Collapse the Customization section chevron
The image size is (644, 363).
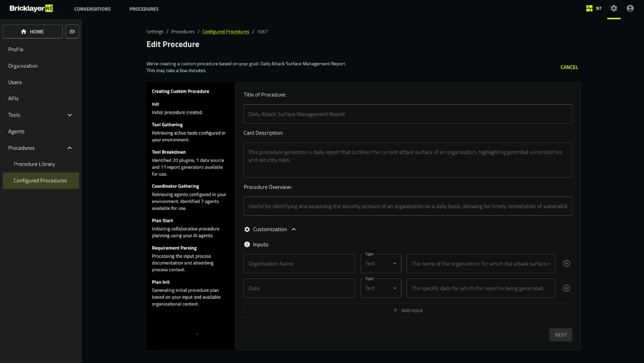pos(294,229)
